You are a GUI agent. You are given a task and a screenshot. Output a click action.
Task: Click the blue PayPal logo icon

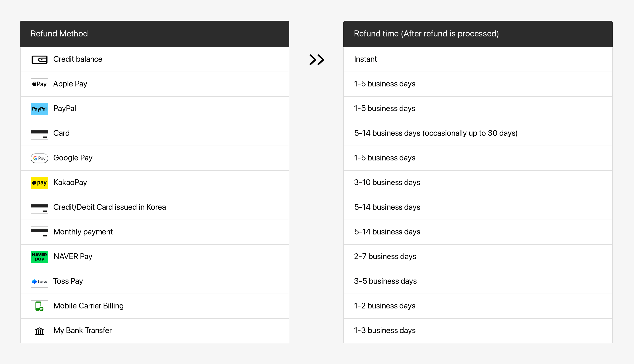click(39, 109)
